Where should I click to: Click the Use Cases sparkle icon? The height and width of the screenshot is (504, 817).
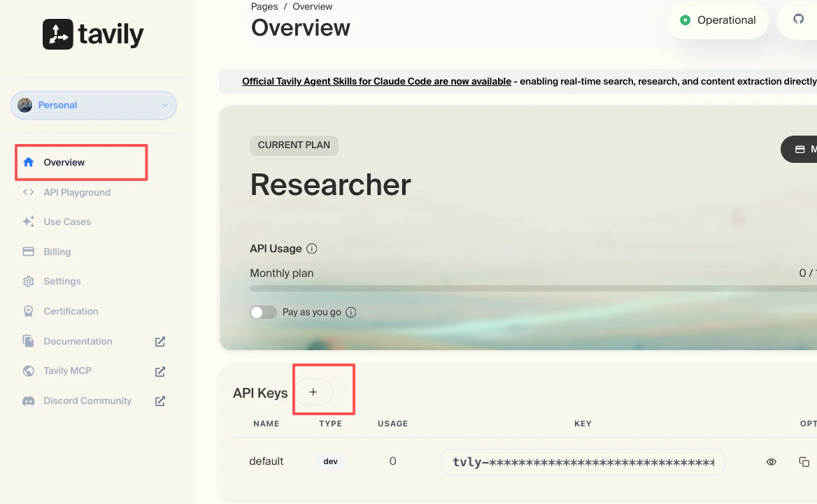(29, 222)
